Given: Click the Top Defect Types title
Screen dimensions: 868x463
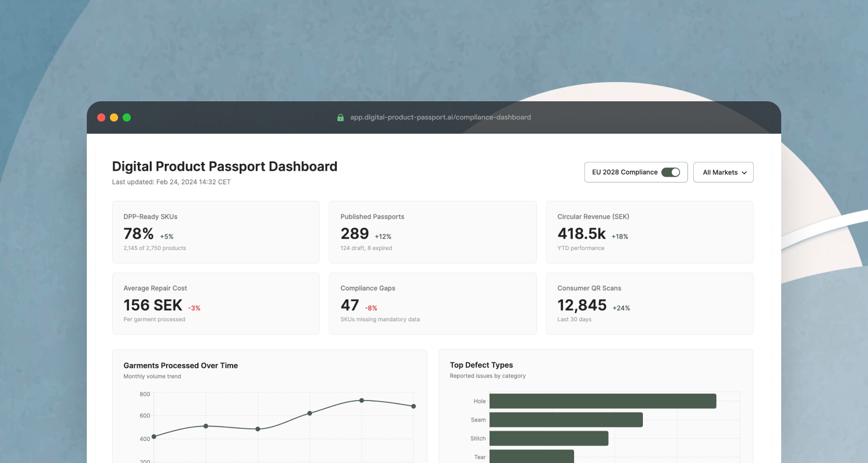Looking at the screenshot, I should pos(481,365).
